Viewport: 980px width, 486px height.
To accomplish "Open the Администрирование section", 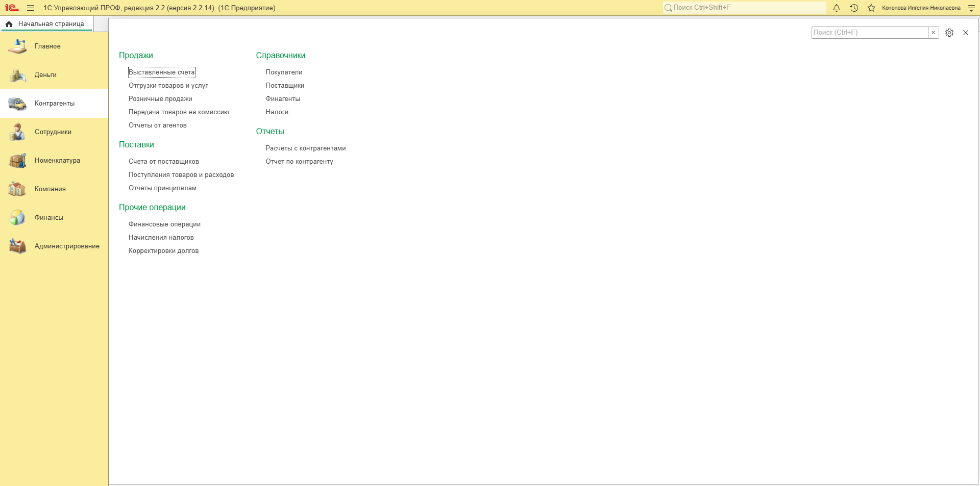I will 54,246.
